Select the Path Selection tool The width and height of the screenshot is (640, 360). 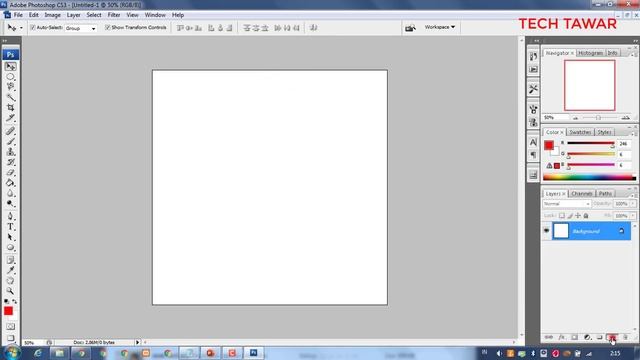[11, 237]
